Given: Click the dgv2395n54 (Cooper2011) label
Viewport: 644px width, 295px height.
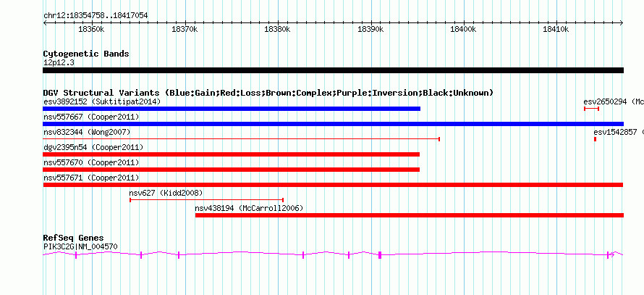Looking at the screenshot, I should point(93,147).
